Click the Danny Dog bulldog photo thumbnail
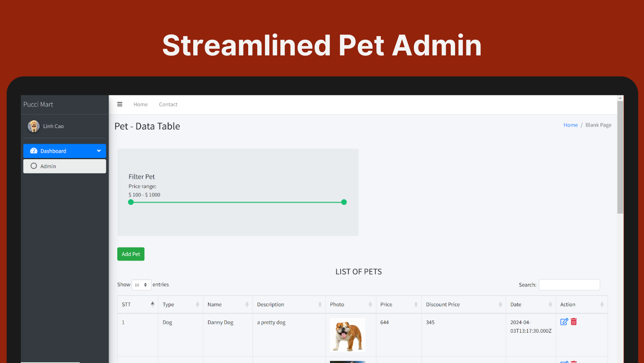The image size is (644, 363). click(348, 335)
